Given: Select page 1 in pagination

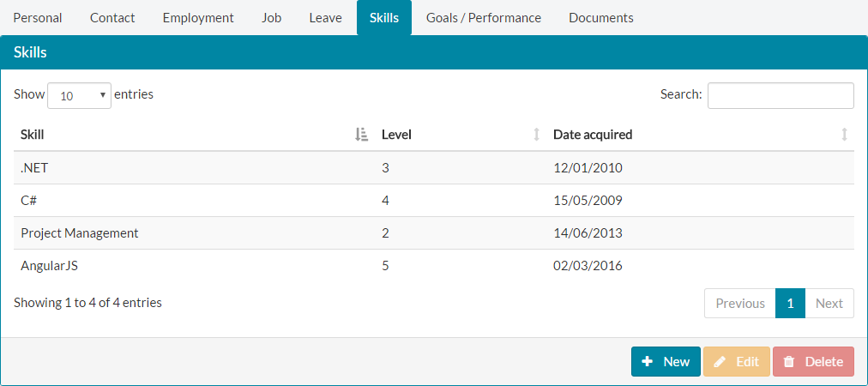Looking at the screenshot, I should 790,303.
